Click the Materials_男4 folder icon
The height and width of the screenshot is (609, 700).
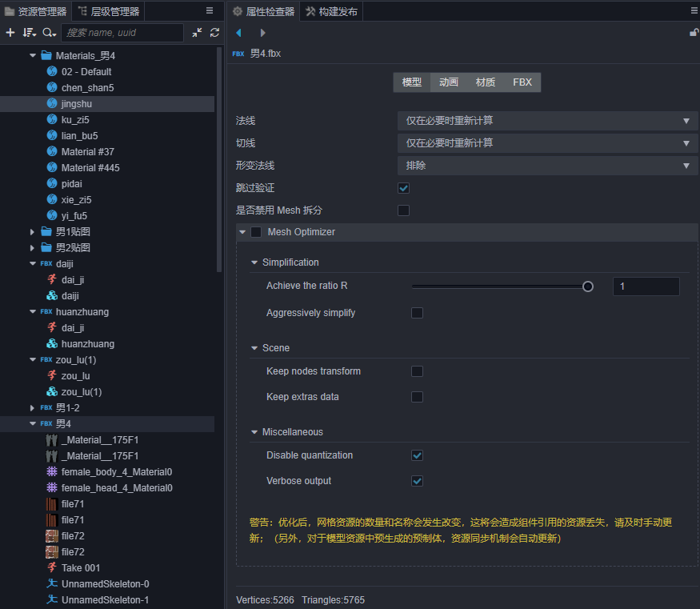(46, 55)
